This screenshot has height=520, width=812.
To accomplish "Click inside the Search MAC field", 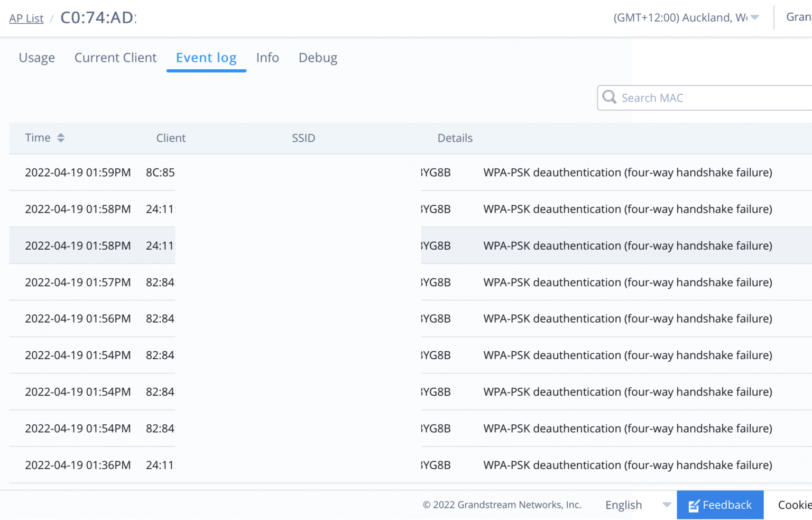I will click(x=687, y=97).
